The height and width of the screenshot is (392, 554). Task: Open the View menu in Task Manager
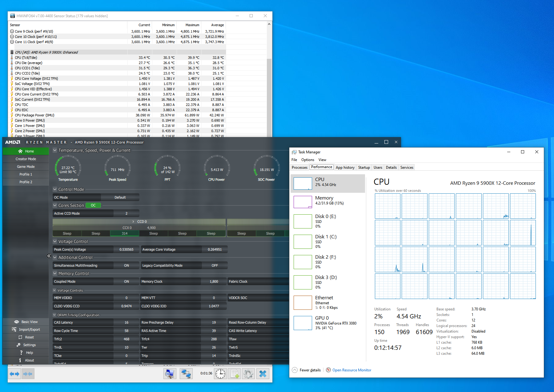322,160
